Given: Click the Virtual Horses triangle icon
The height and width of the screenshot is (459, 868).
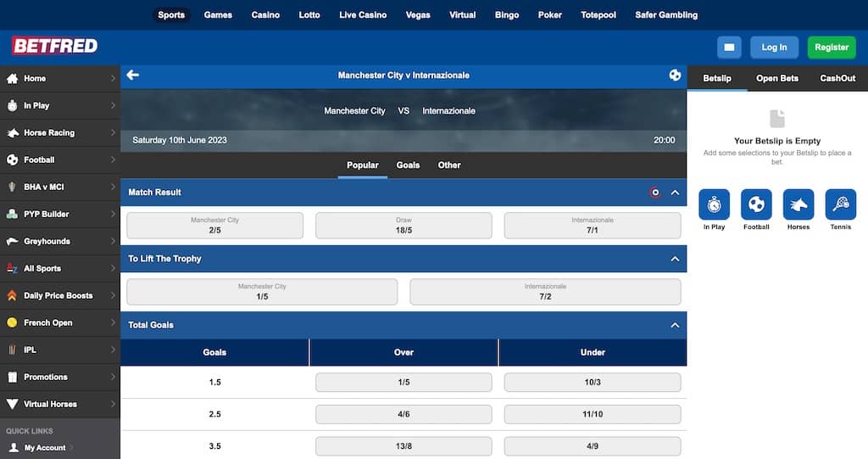Looking at the screenshot, I should point(12,404).
